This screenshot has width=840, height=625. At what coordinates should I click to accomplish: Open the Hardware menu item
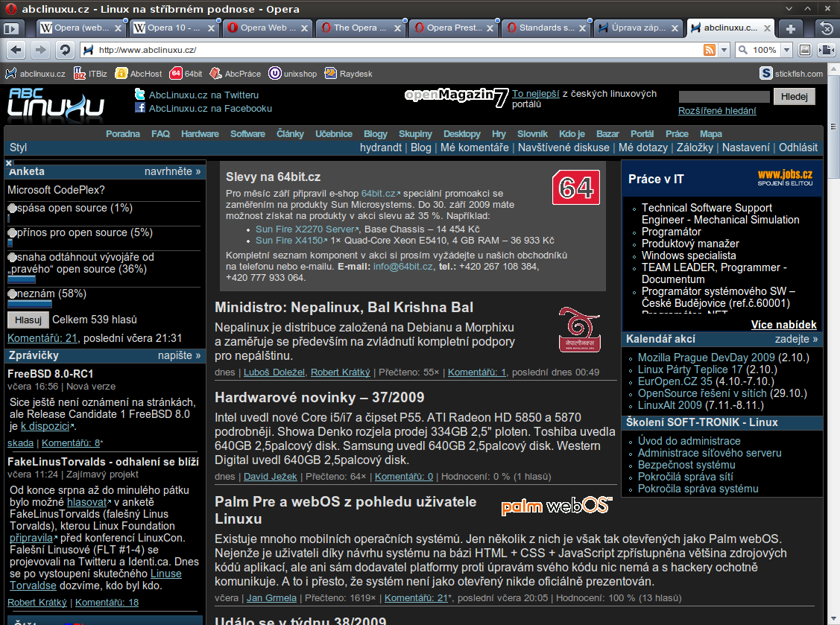pyautogui.click(x=200, y=134)
